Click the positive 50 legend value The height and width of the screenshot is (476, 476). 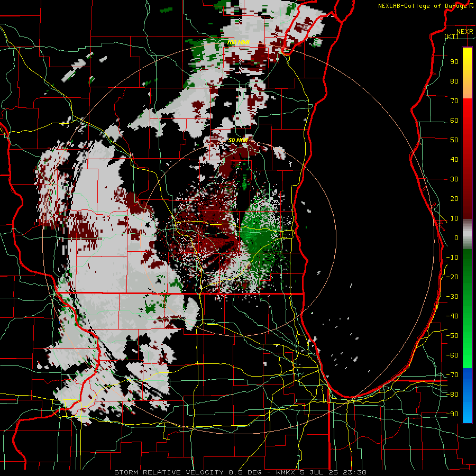pos(454,140)
